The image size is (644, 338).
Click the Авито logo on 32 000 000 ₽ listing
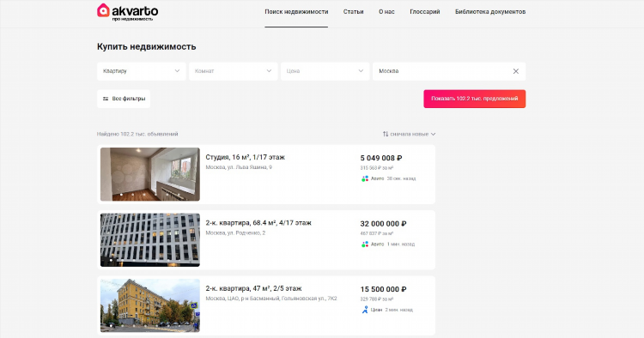click(365, 244)
